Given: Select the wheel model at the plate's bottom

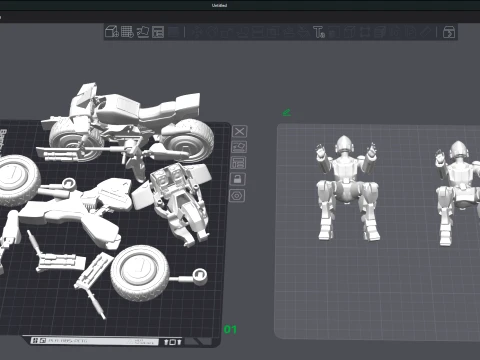Looking at the screenshot, I should (140, 273).
